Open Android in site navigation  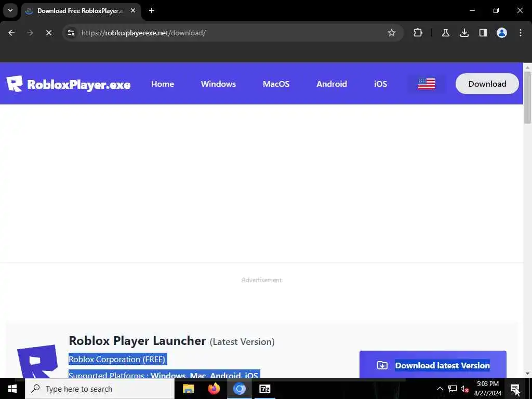pyautogui.click(x=331, y=84)
